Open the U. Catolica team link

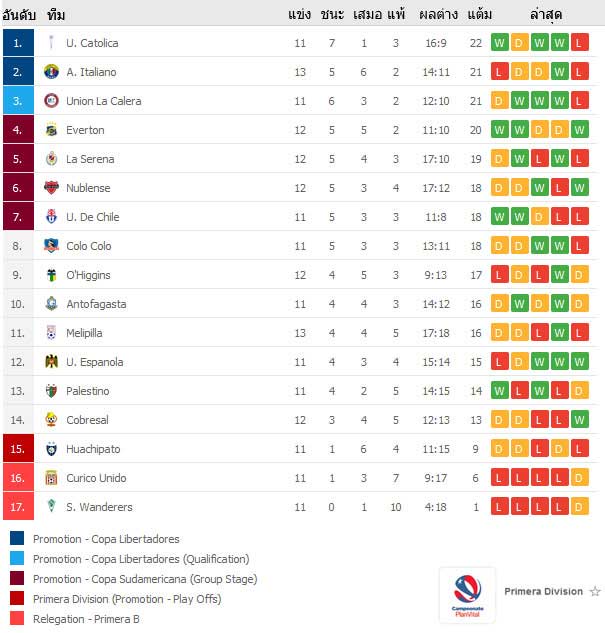click(x=92, y=43)
